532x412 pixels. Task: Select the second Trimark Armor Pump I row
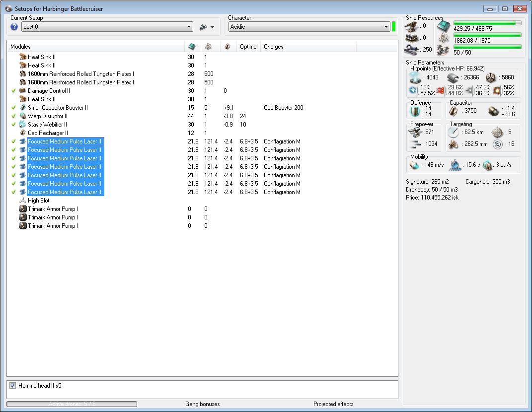[x=202, y=217]
